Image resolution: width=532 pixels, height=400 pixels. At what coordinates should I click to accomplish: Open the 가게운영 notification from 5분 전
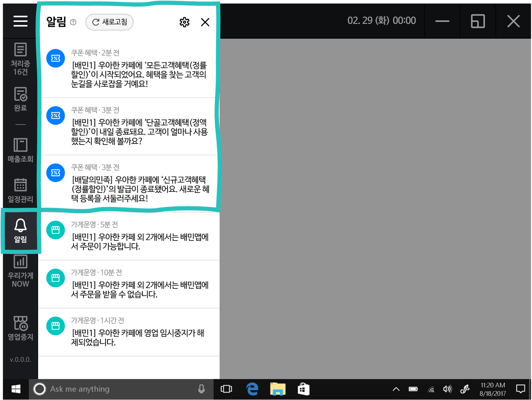click(x=129, y=236)
